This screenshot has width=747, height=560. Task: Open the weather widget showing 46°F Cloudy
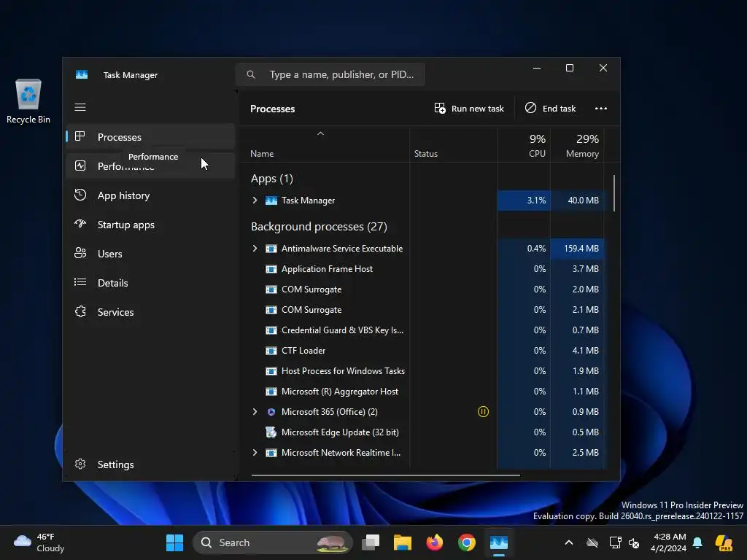click(x=39, y=542)
